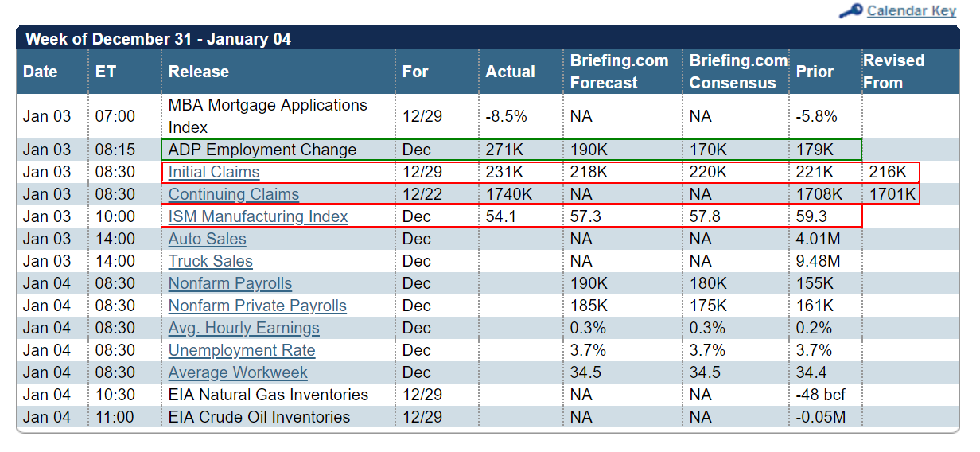The height and width of the screenshot is (452, 980).
Task: Open the Continuing Claims release link
Action: pyautogui.click(x=234, y=194)
